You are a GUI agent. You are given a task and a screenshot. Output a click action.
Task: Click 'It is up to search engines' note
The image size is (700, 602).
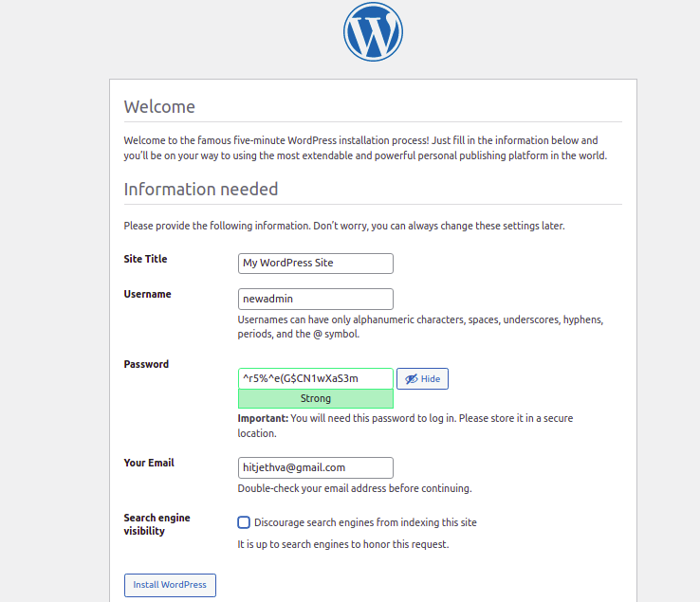342,544
